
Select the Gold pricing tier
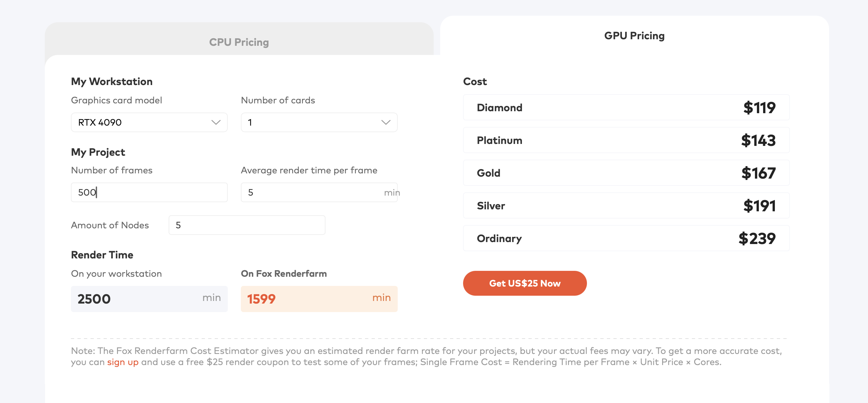click(626, 173)
